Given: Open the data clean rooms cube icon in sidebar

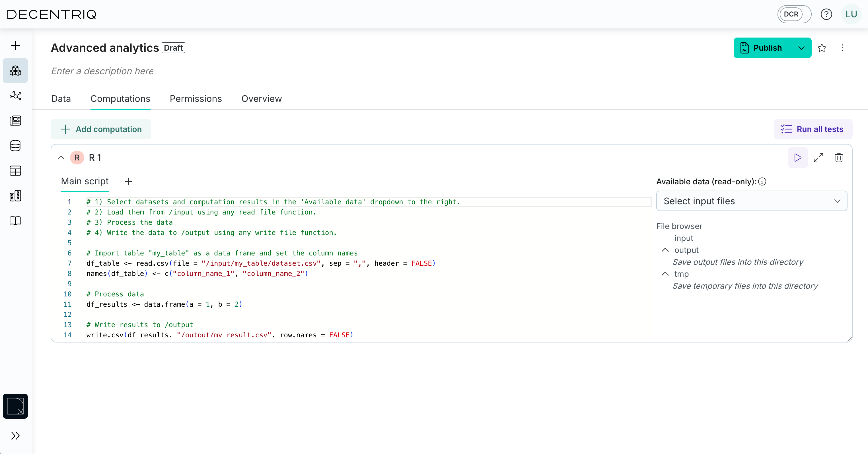Looking at the screenshot, I should point(15,70).
